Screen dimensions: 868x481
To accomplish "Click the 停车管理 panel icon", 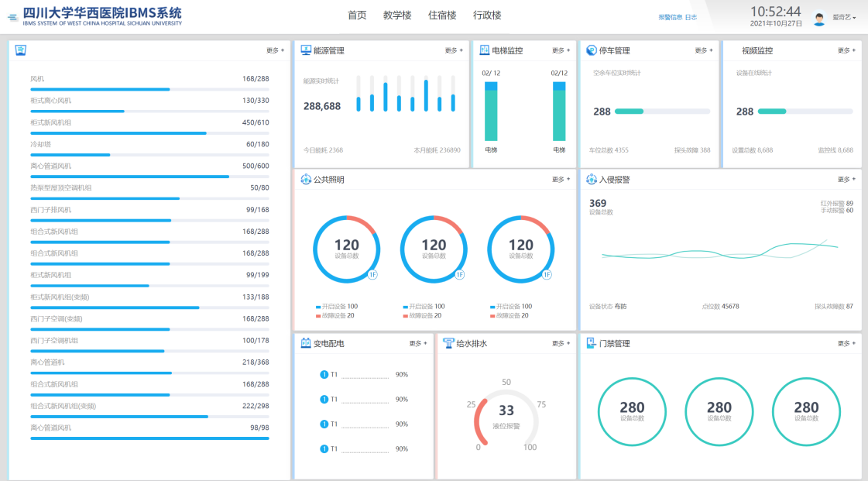I will click(592, 50).
